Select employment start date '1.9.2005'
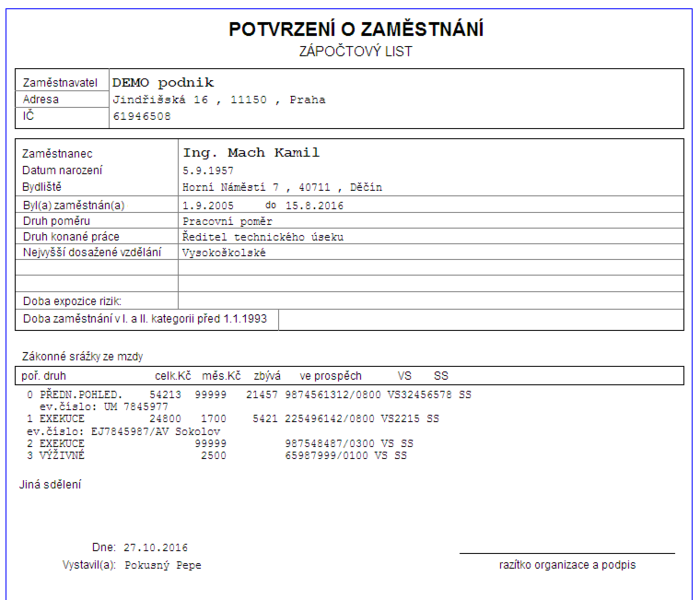 tap(208, 205)
